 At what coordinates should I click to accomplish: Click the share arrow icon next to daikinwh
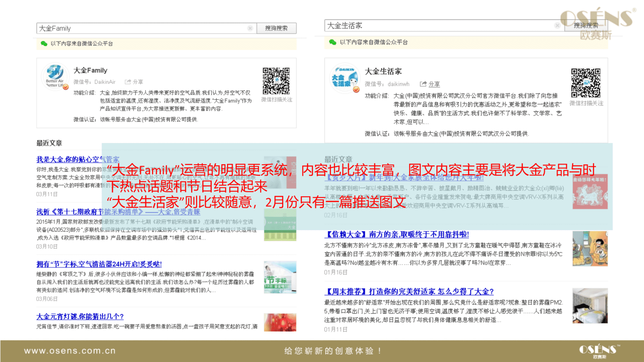pyautogui.click(x=423, y=84)
